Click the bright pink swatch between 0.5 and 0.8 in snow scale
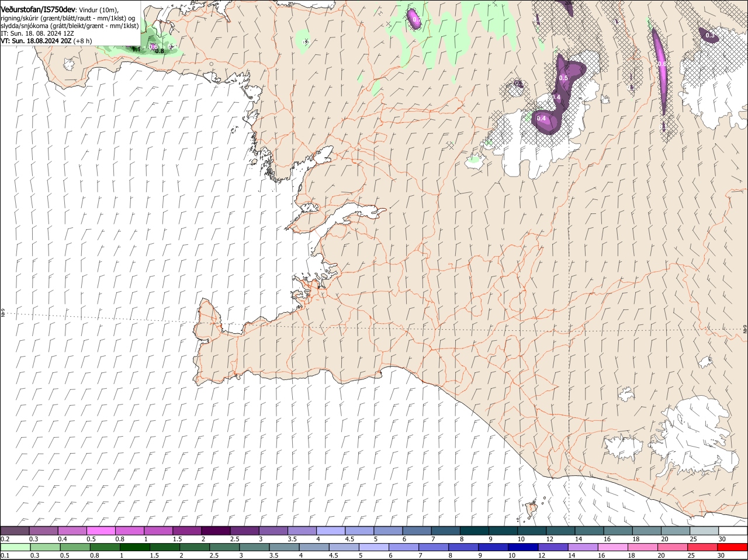This screenshot has width=748, height=560. [101, 530]
